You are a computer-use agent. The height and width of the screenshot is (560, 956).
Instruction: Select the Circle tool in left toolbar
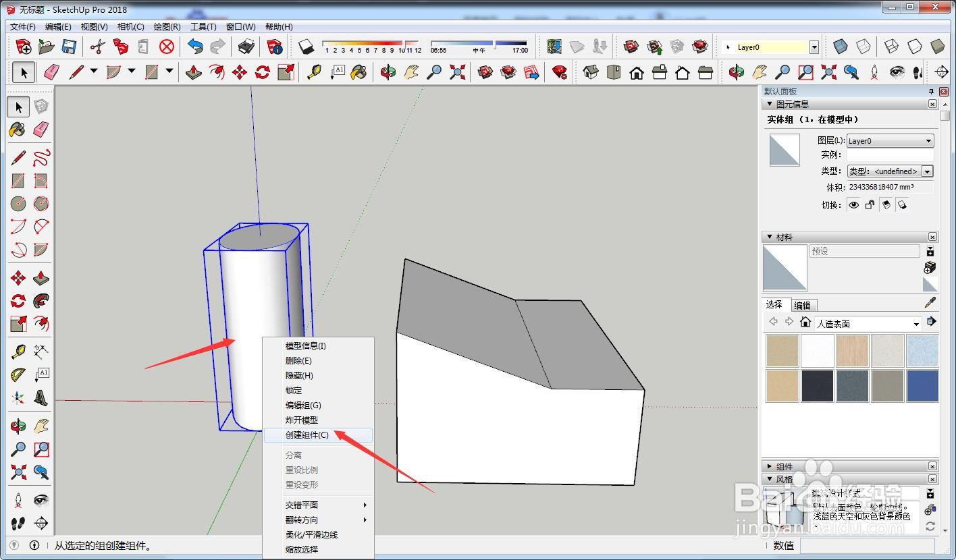click(18, 203)
